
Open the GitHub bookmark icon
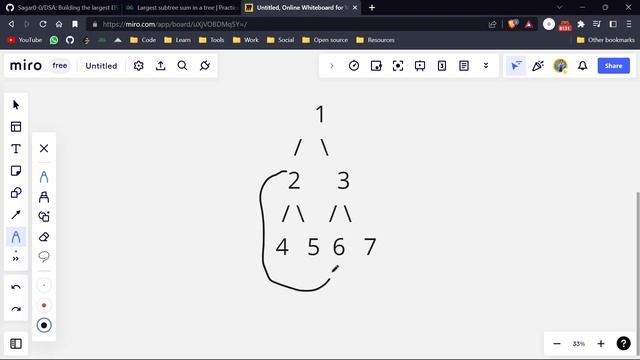(x=70, y=40)
